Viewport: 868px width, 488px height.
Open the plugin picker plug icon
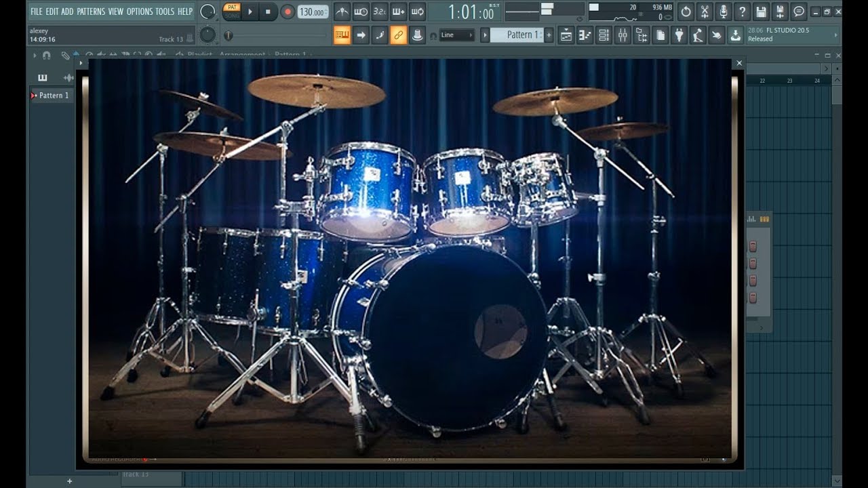679,35
